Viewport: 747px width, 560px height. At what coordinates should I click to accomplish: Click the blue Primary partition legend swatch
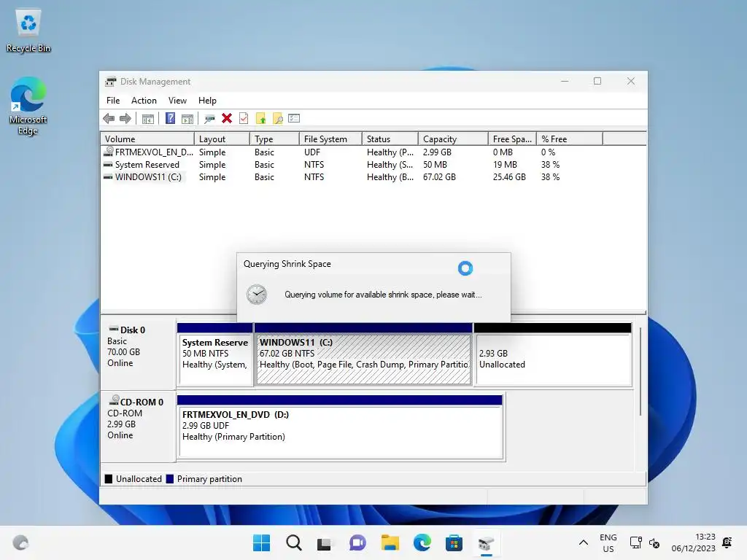pos(169,479)
